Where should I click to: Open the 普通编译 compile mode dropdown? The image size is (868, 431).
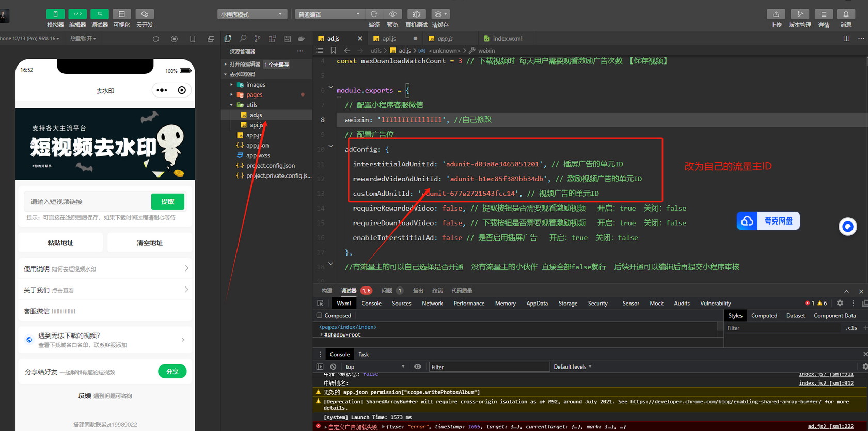coord(330,14)
